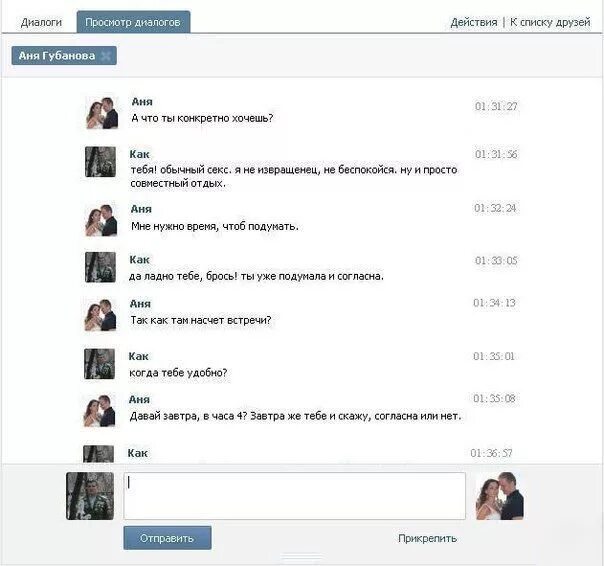The image size is (604, 566).
Task: Click sender name Аня on the 01:32:24 message
Action: click(141, 209)
